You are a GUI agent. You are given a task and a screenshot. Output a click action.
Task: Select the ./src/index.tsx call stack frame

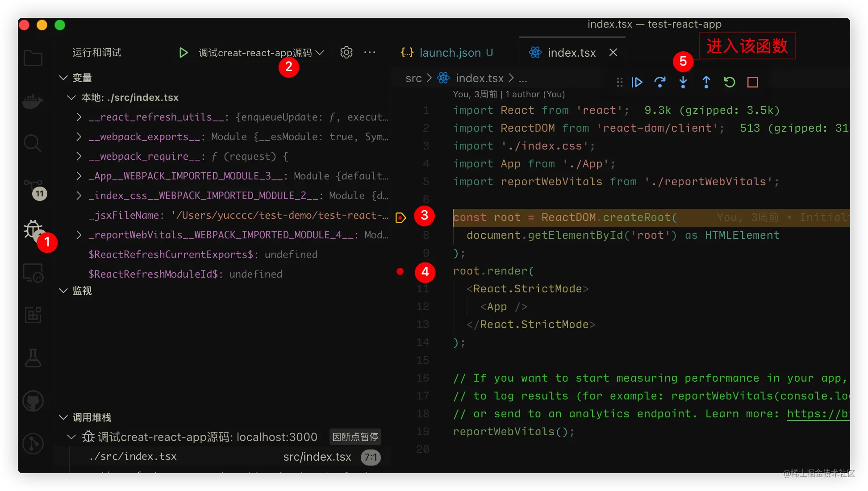click(133, 457)
